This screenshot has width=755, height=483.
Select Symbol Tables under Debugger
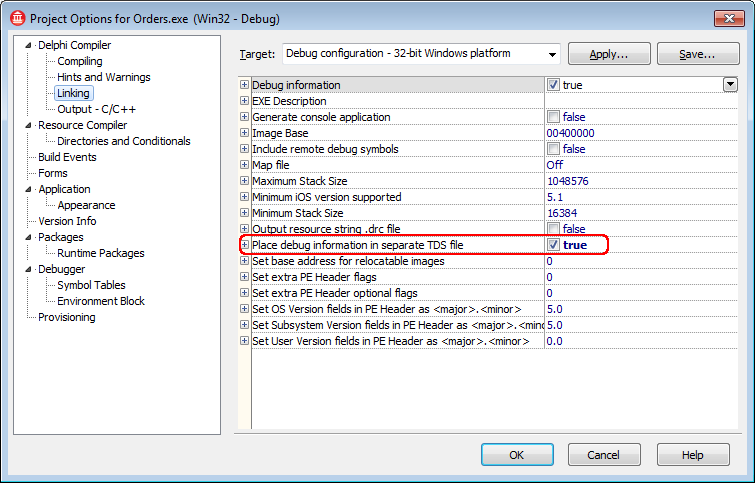click(91, 285)
